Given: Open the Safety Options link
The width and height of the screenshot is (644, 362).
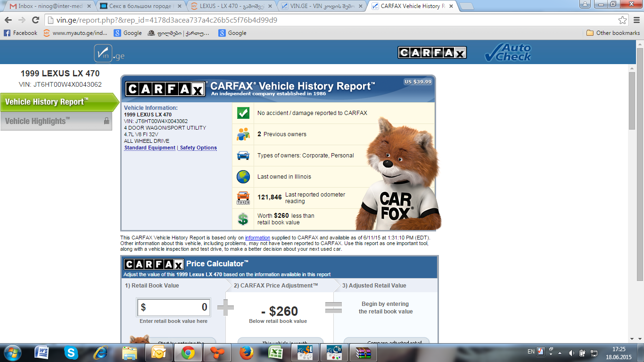Looking at the screenshot, I should [198, 148].
